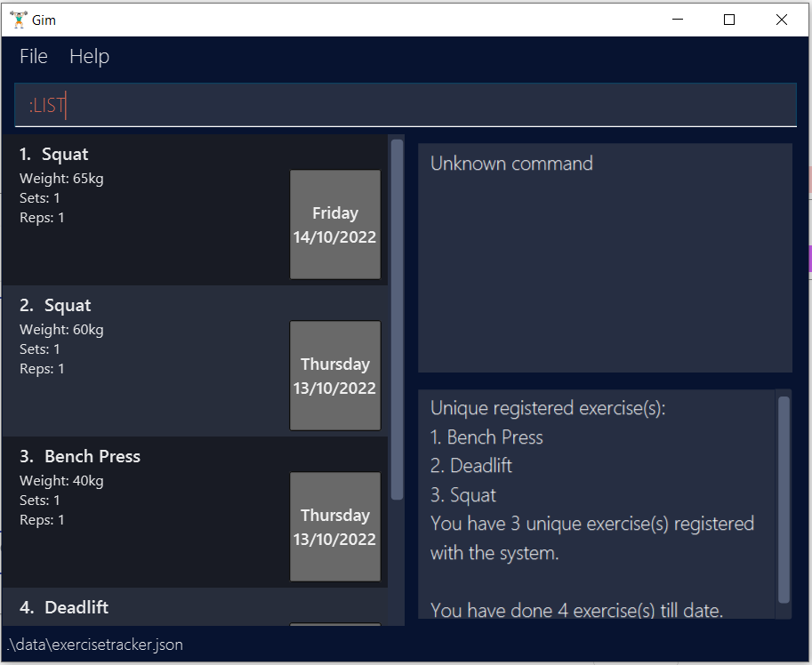Select the '3. Bench Press' exercise title
The height and width of the screenshot is (665, 812).
80,456
